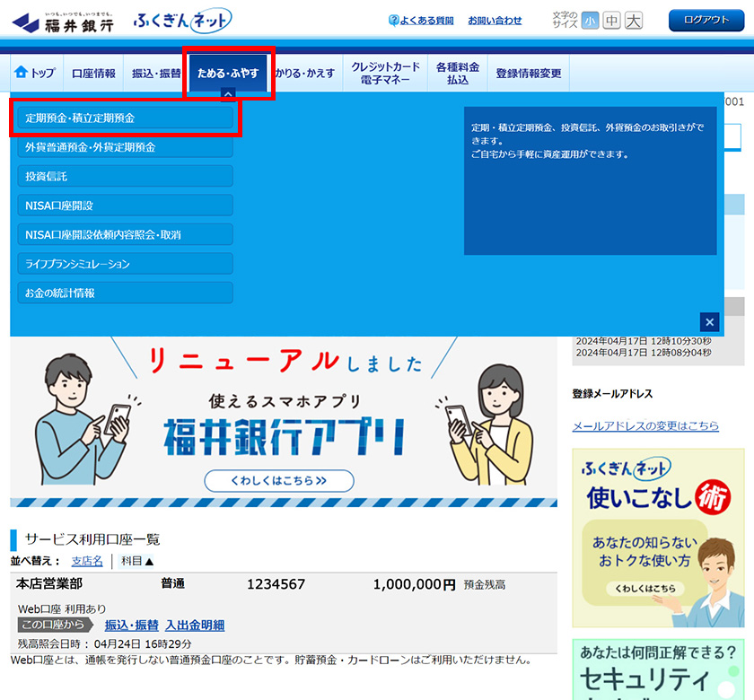Screen dimensions: 754x700
Task: Click メールアドレスの変更はこちら link
Action: [645, 426]
